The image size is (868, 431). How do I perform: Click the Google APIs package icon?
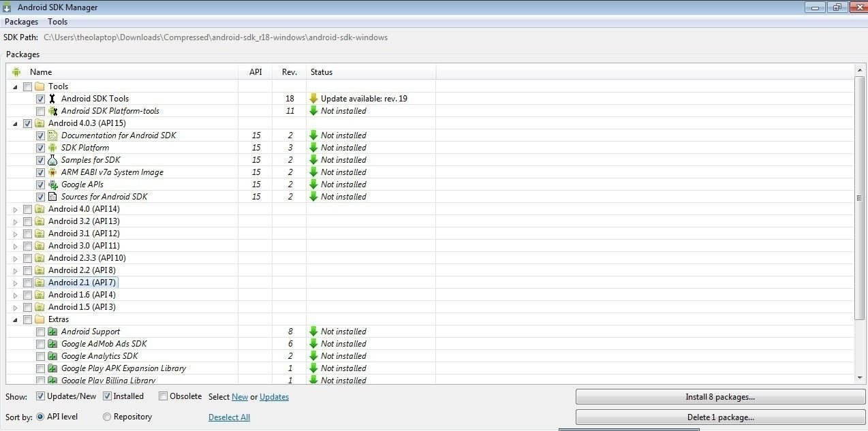tap(52, 185)
